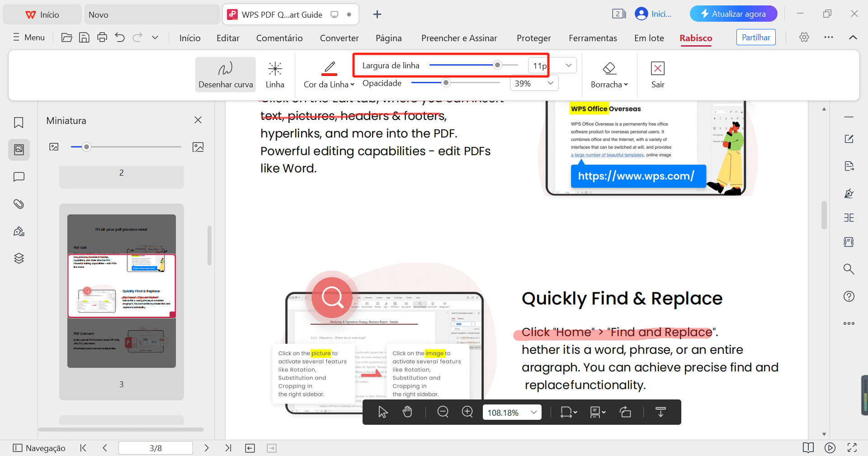Select the Desenhar curva tool
The height and width of the screenshot is (456, 868).
[x=225, y=74]
